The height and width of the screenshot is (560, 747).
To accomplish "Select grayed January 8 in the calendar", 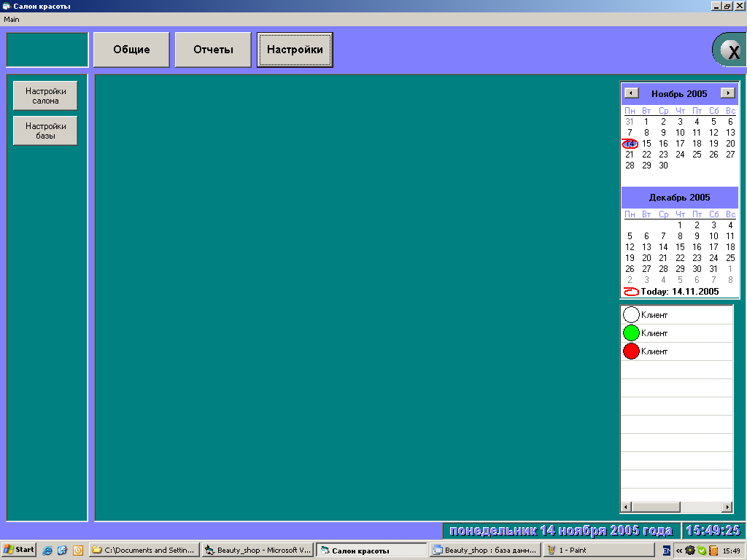I will pyautogui.click(x=730, y=279).
